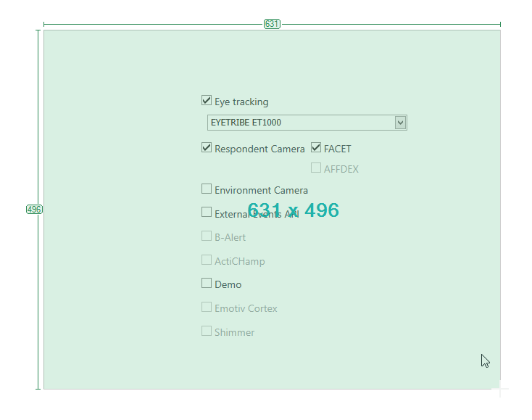Enable the Environment Camera checkbox
Viewport: 532px width, 420px height.
click(x=207, y=189)
